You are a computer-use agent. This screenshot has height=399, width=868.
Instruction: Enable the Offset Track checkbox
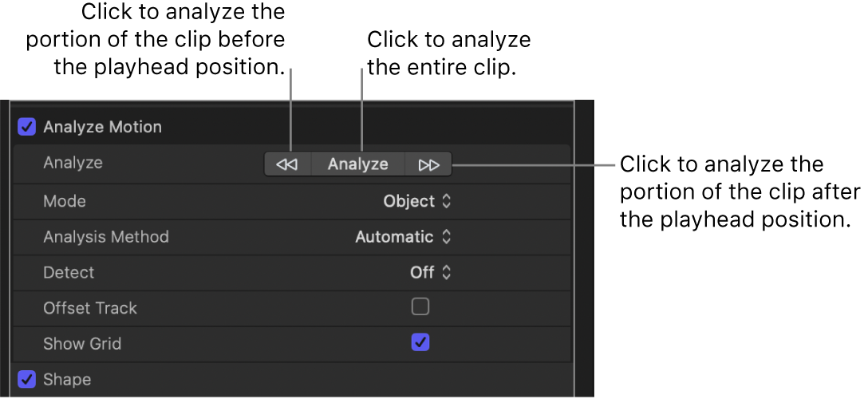[420, 306]
